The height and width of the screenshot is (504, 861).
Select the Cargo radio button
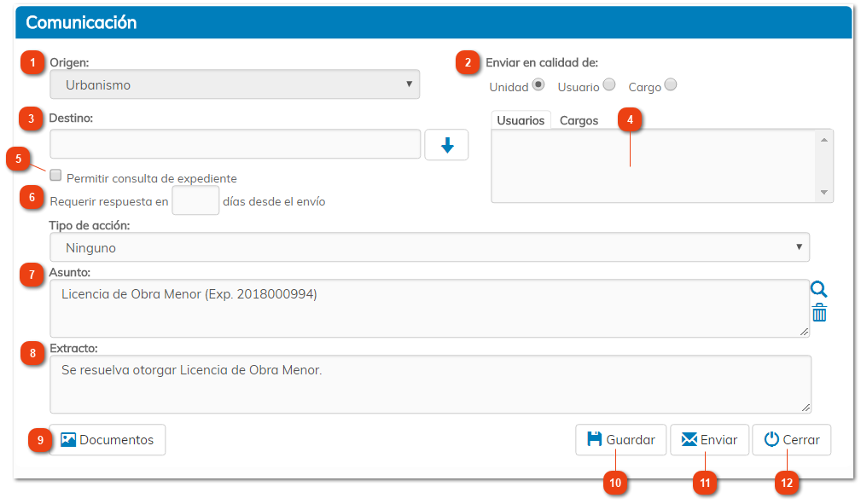point(671,84)
